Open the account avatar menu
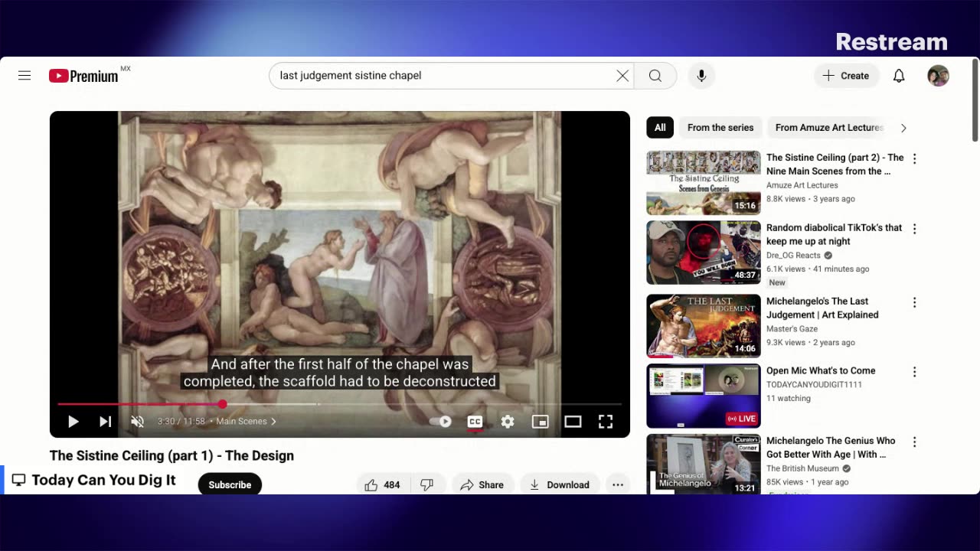The image size is (980, 551). point(938,76)
